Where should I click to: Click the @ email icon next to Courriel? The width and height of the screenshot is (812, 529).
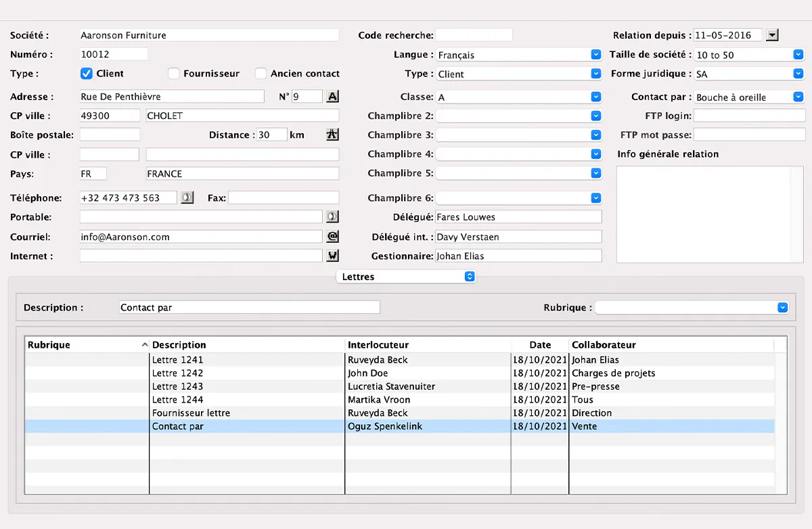point(332,237)
